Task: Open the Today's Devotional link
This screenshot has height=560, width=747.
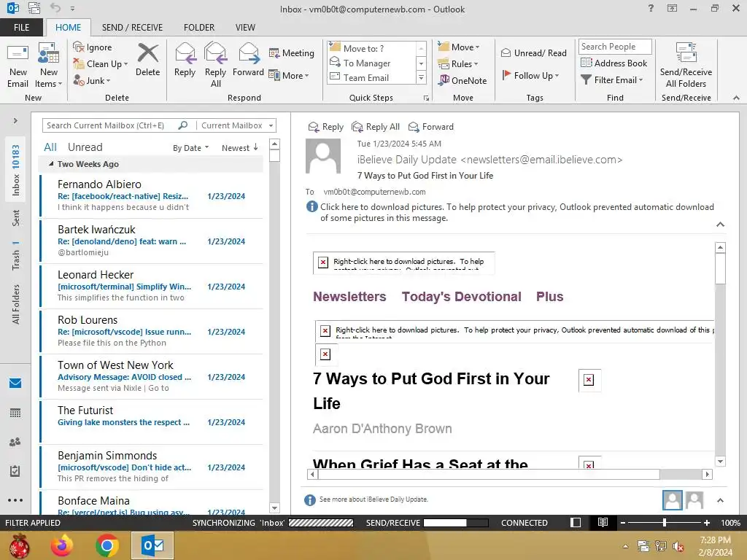Action: tap(461, 297)
